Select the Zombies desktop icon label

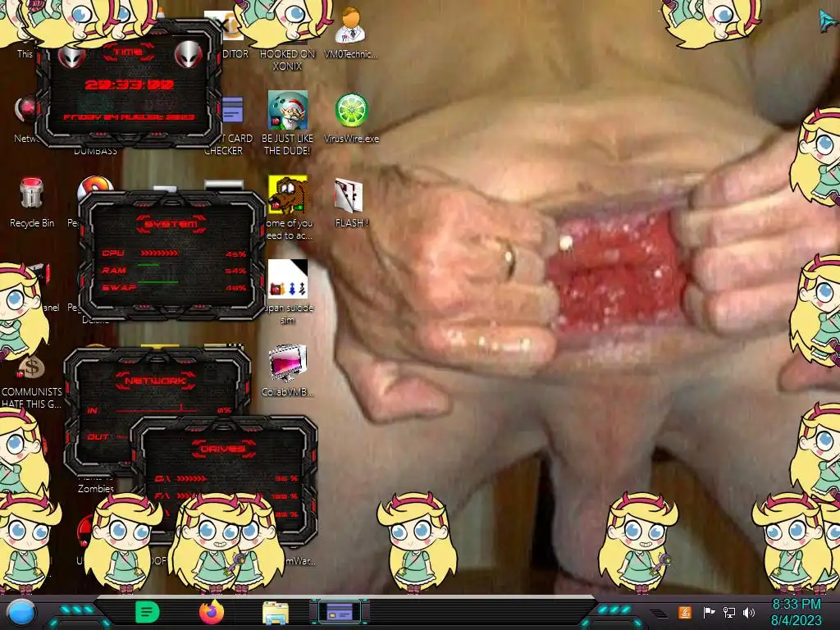[x=95, y=489]
